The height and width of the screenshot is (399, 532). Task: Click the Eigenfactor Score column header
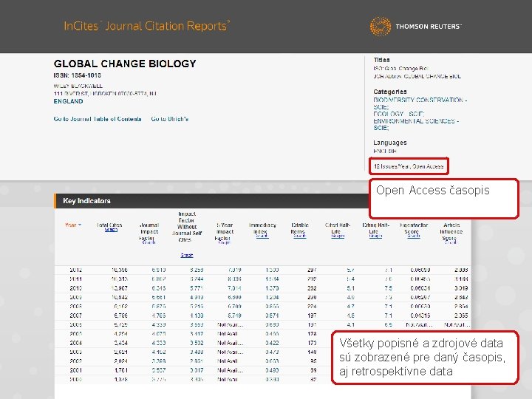pyautogui.click(x=414, y=228)
